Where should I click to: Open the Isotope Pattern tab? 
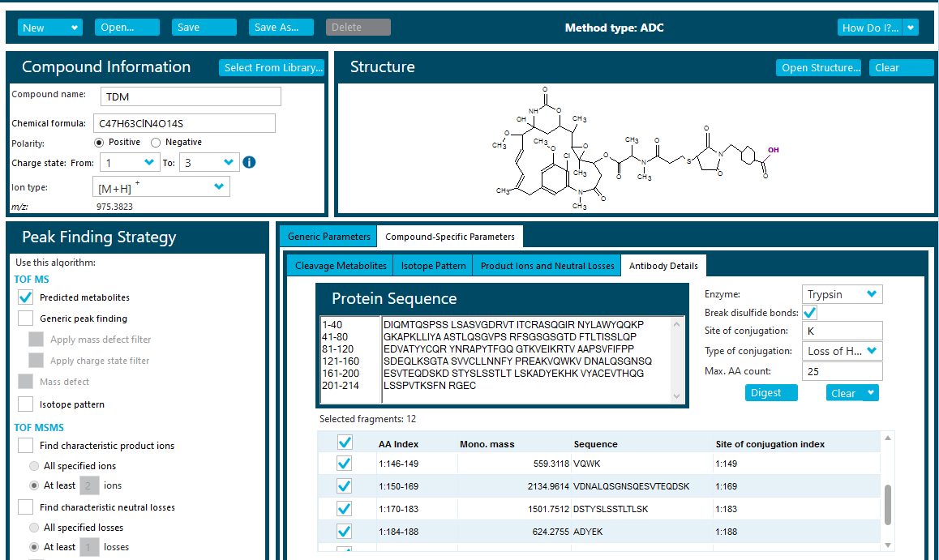(434, 266)
